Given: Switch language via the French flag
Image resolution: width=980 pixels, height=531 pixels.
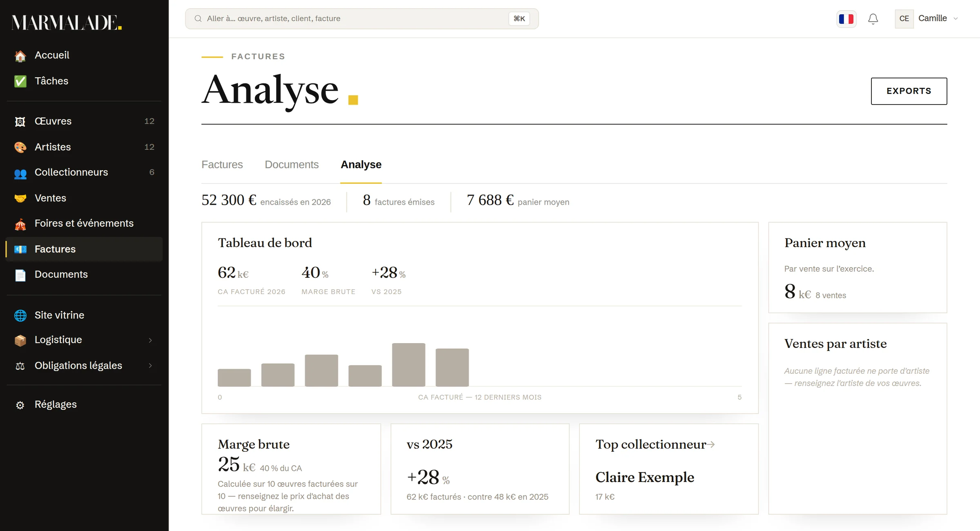Looking at the screenshot, I should (846, 19).
